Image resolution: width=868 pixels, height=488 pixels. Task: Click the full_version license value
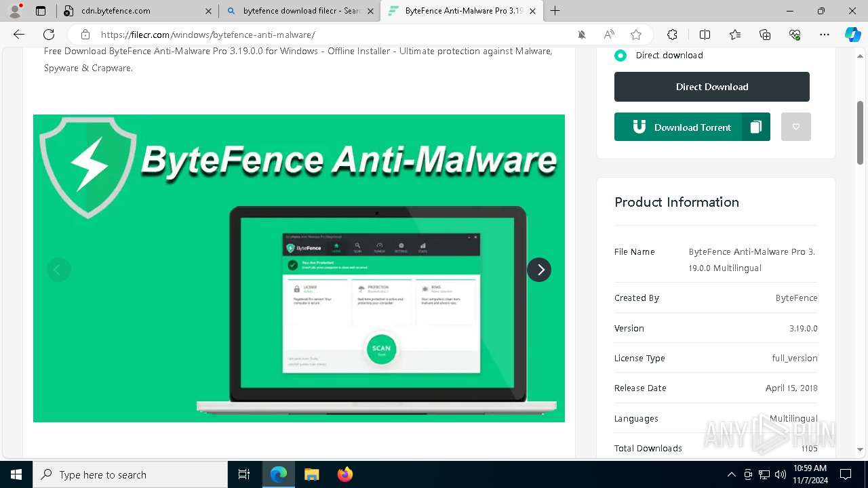pos(795,358)
